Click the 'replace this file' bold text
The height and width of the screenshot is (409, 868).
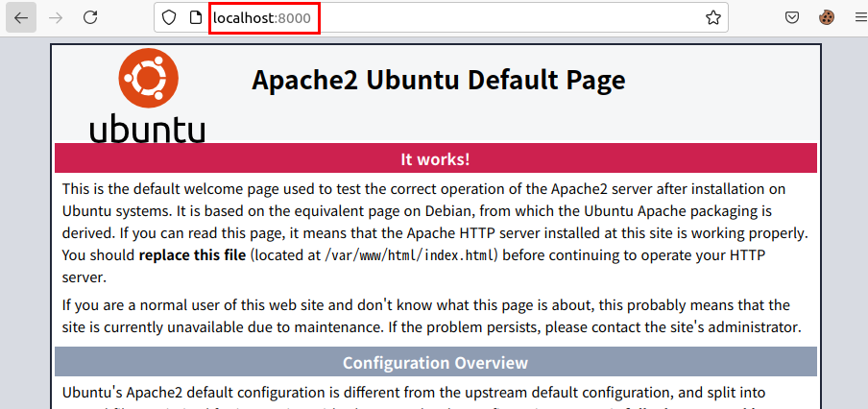point(192,255)
